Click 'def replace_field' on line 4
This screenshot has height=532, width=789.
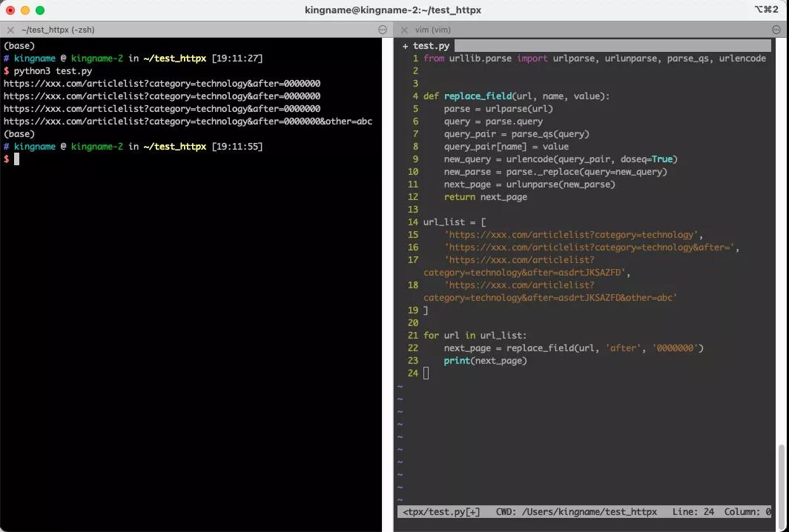point(467,96)
